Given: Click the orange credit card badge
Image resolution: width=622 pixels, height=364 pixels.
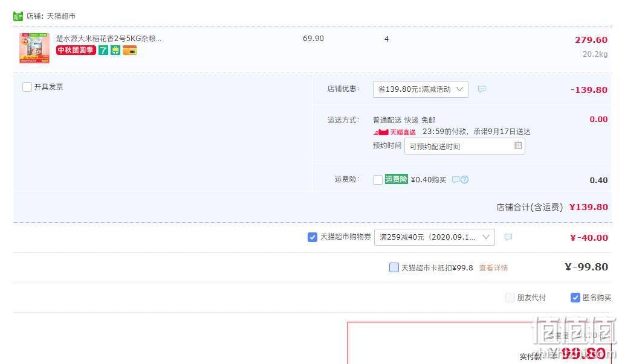Looking at the screenshot, I should [x=129, y=50].
